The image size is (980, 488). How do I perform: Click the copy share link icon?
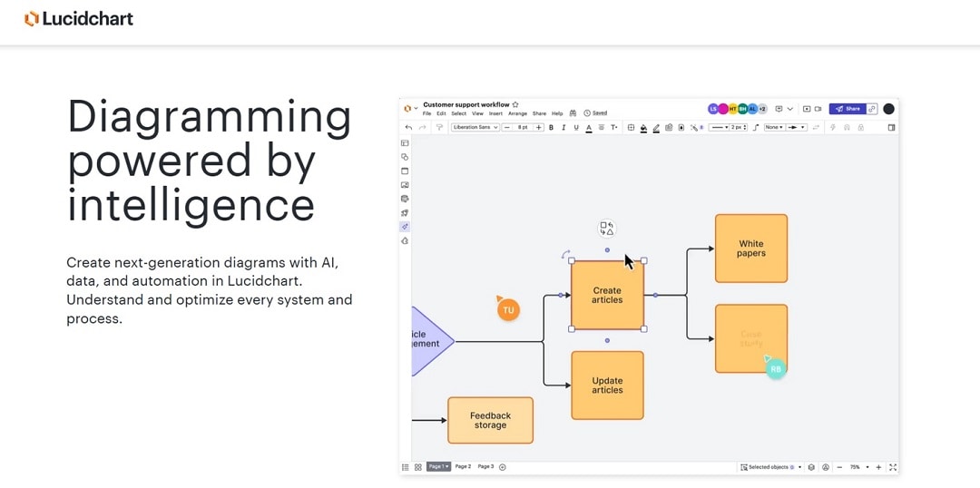click(872, 109)
